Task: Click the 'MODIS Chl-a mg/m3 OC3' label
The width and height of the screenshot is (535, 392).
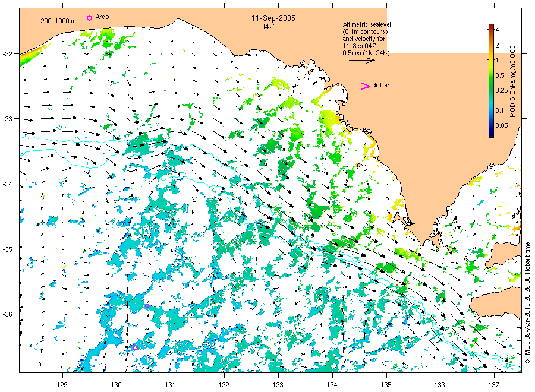Action: [512, 81]
